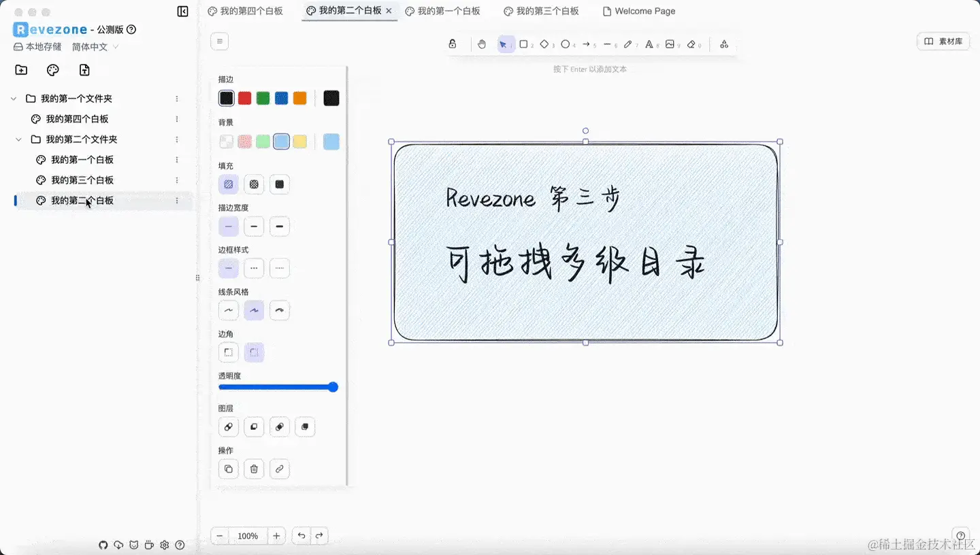Screen dimensions: 980x555
Task: Delete the selected element
Action: (x=254, y=469)
